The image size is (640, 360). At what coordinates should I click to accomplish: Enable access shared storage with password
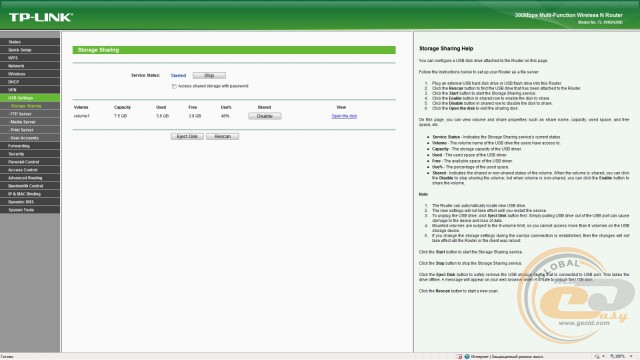click(174, 87)
